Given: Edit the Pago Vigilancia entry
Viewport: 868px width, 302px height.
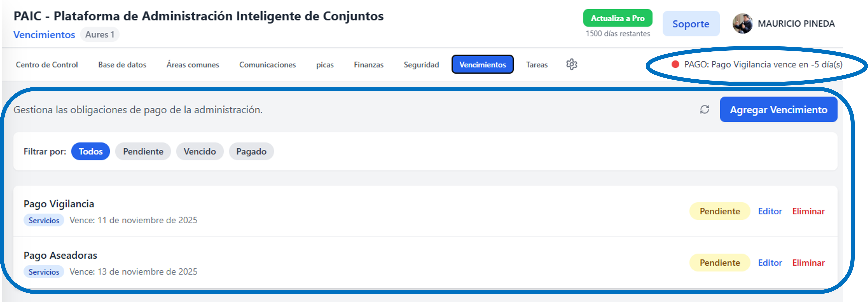Looking at the screenshot, I should [770, 211].
